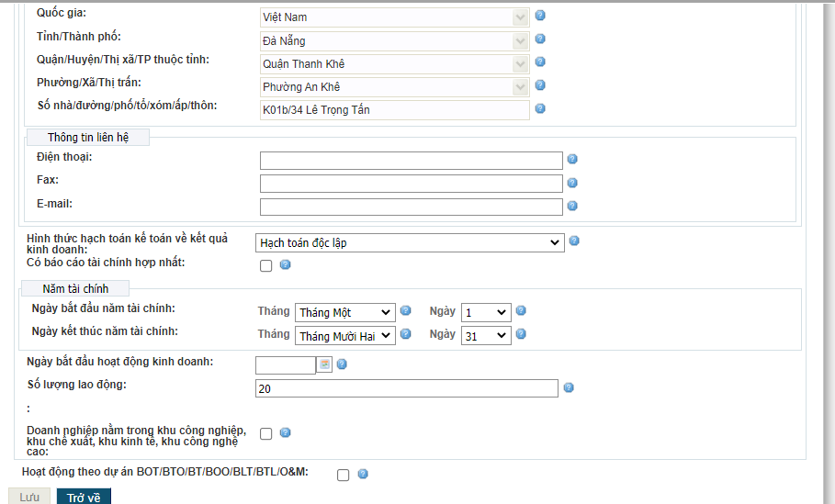Enable the khu công nghiệp checkbox

pyautogui.click(x=266, y=433)
